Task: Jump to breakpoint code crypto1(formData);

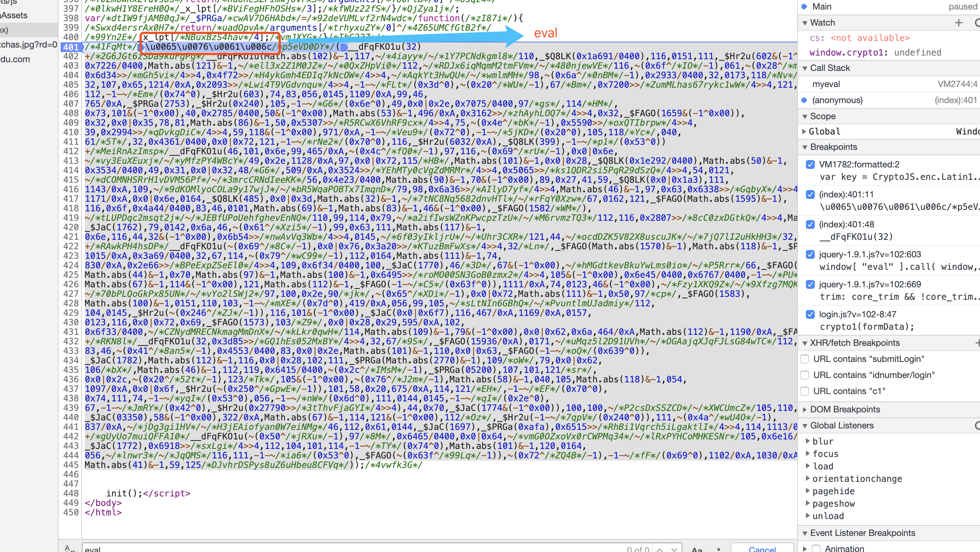Action: (867, 327)
